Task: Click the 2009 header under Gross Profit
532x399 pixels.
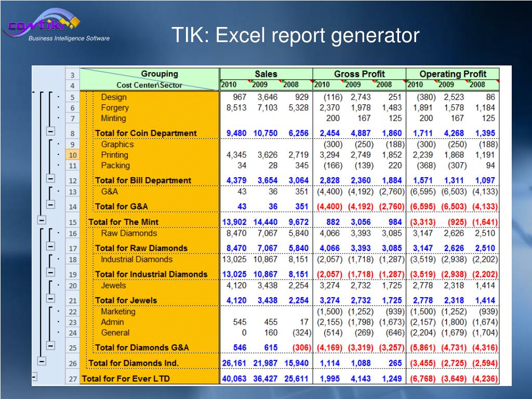Action: click(x=360, y=85)
